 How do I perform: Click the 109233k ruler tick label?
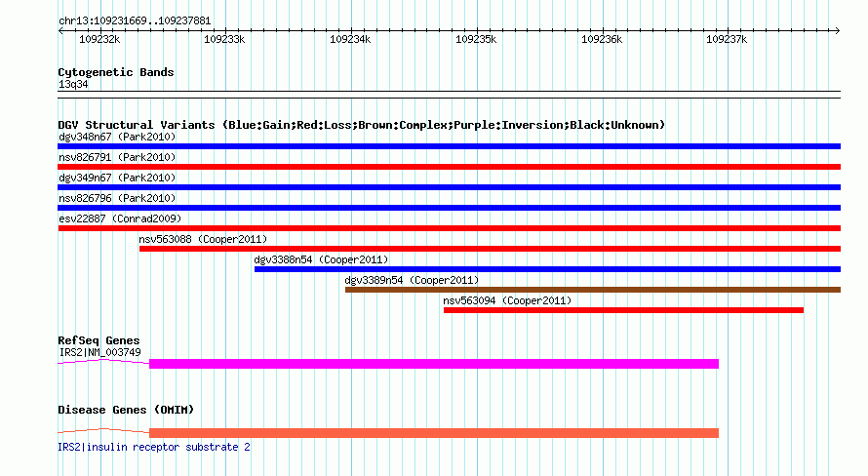tap(224, 39)
